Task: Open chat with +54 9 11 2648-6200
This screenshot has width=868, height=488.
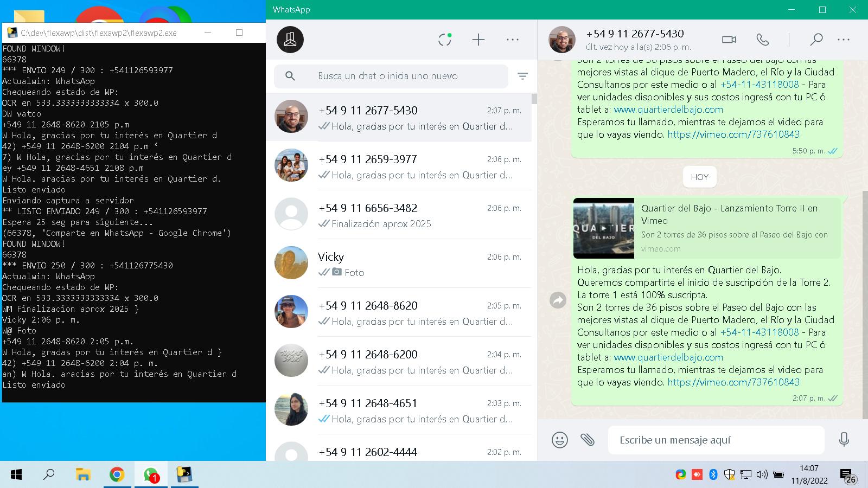Action: click(x=399, y=361)
